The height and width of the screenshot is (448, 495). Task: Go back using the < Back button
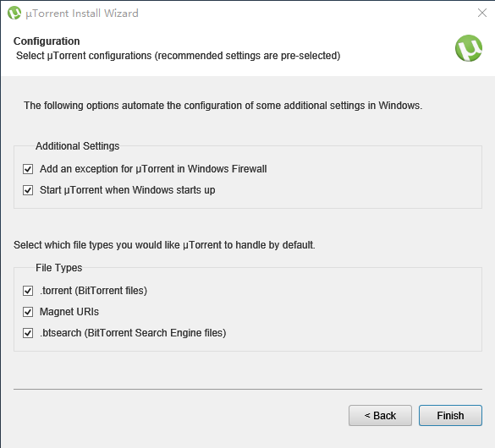point(380,416)
